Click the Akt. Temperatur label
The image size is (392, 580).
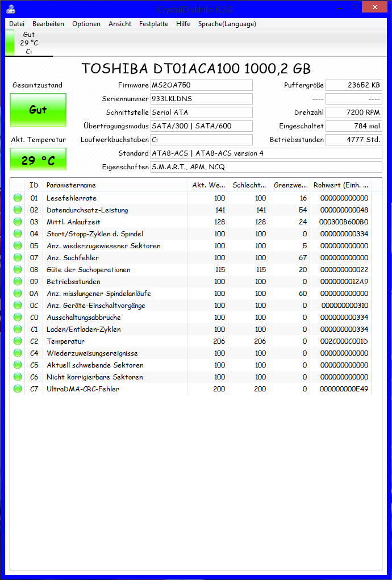pos(38,139)
